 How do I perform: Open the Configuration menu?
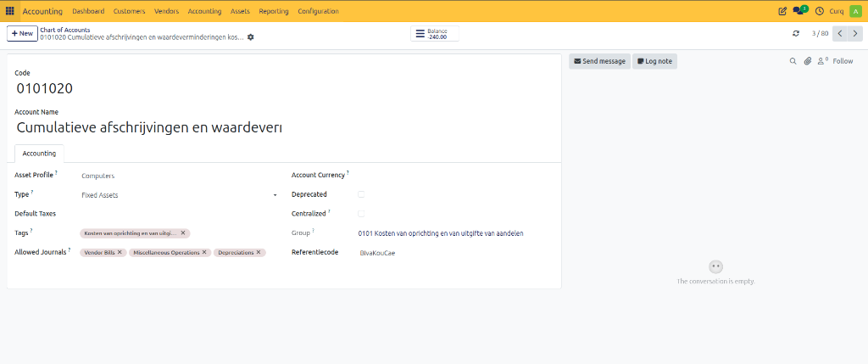pyautogui.click(x=319, y=11)
